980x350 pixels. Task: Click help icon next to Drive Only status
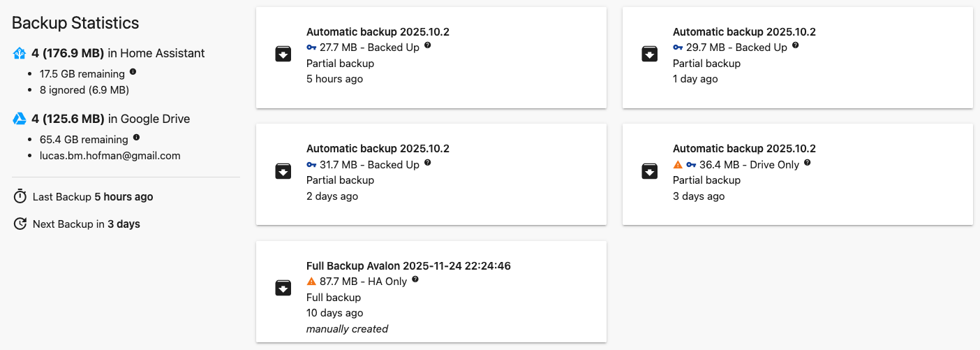[x=808, y=163]
